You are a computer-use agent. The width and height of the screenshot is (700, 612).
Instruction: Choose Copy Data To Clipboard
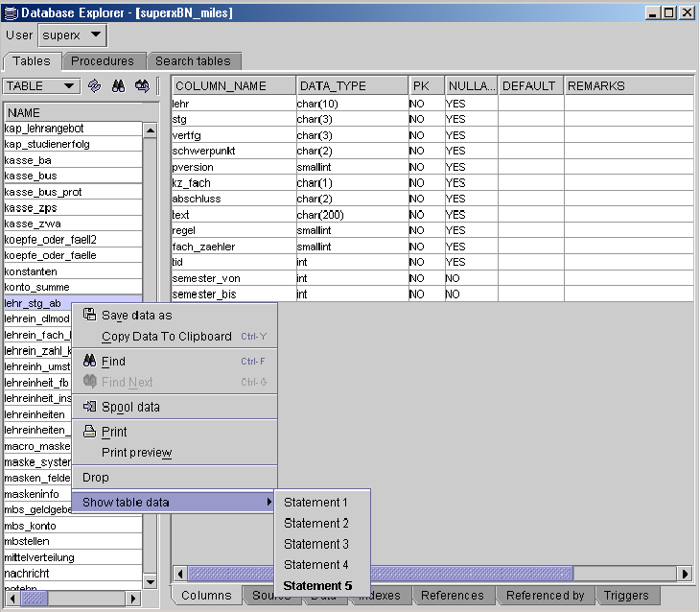[175, 336]
